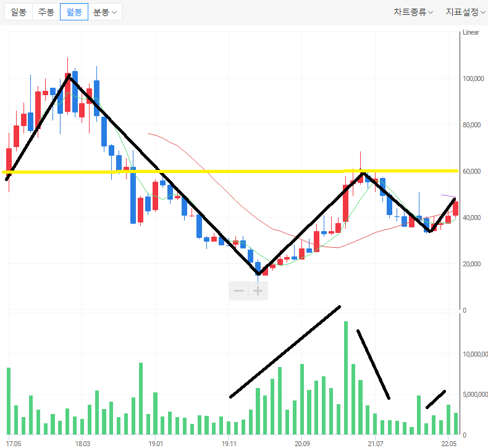
Task: Click the first volume bar at 17.05
Action: pyautogui.click(x=9, y=401)
